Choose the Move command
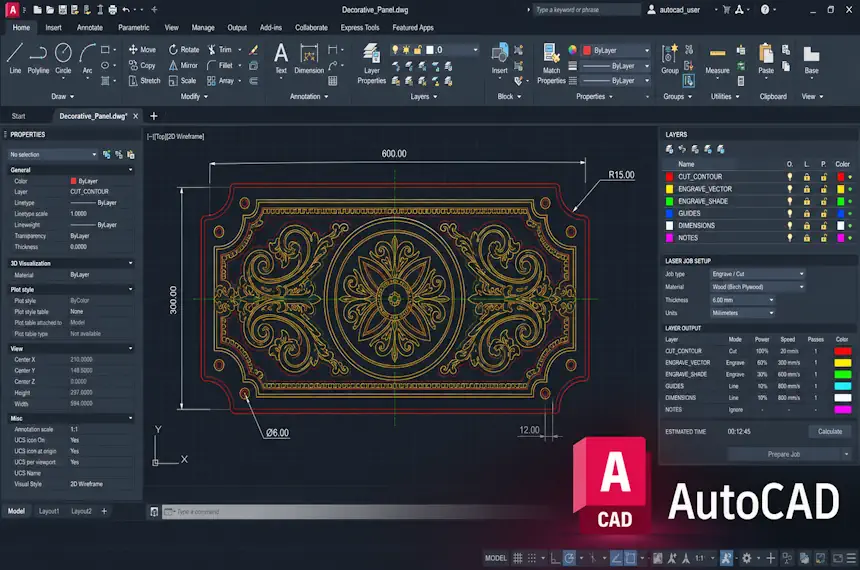The image size is (860, 570). point(142,49)
